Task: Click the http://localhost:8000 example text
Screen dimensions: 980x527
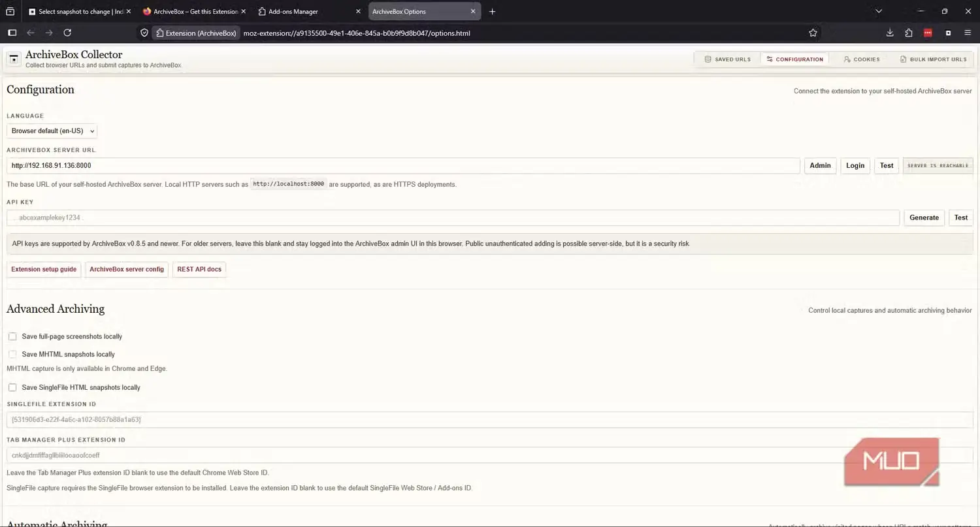Action: pyautogui.click(x=288, y=184)
